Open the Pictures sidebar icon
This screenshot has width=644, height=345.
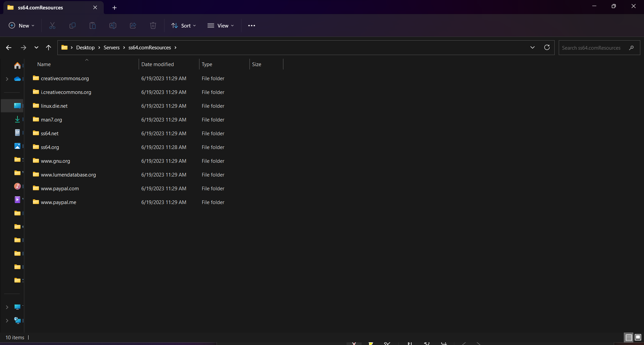[x=17, y=146]
